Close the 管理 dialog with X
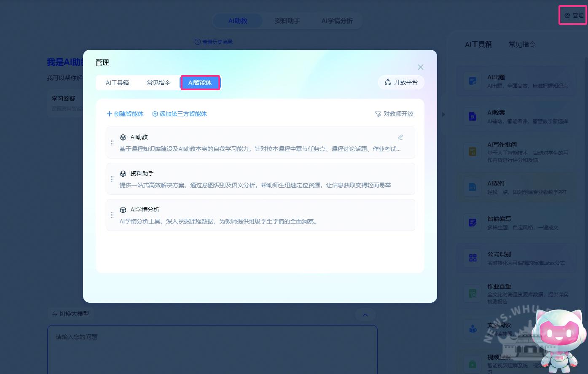This screenshot has height=374, width=588. pyautogui.click(x=420, y=67)
